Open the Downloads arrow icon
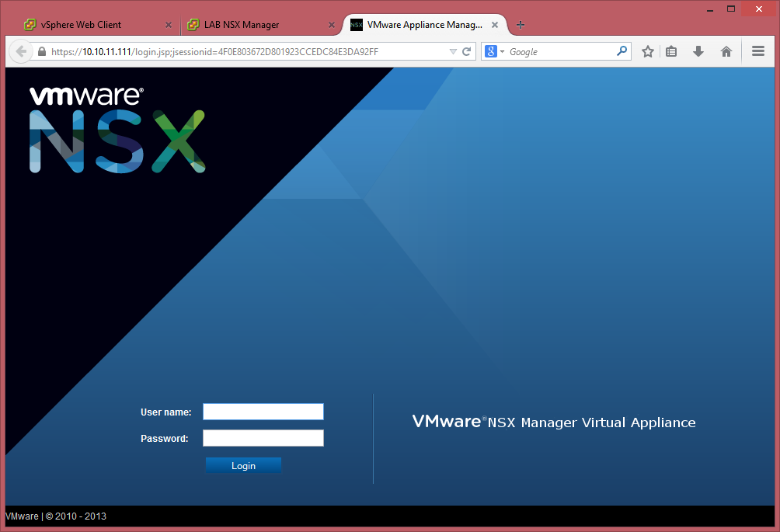Screen dimensions: 780x532 [x=698, y=51]
